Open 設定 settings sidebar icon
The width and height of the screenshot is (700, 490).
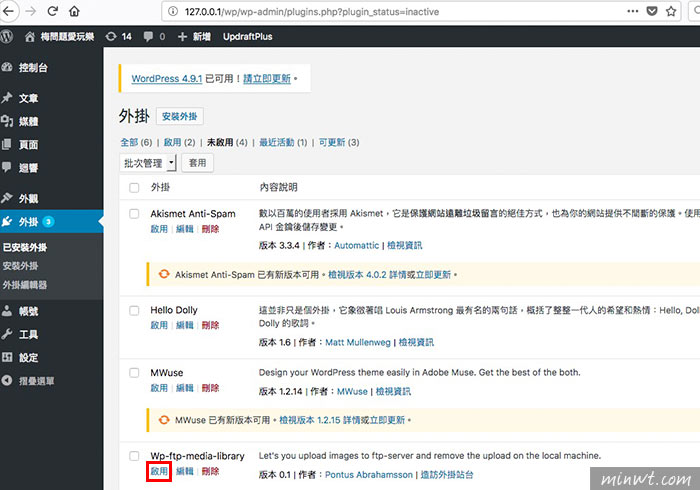(x=7, y=357)
